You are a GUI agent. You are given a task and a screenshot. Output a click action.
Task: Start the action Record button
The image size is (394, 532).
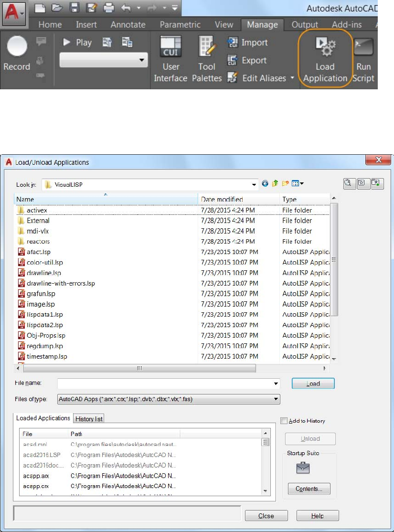17,53
